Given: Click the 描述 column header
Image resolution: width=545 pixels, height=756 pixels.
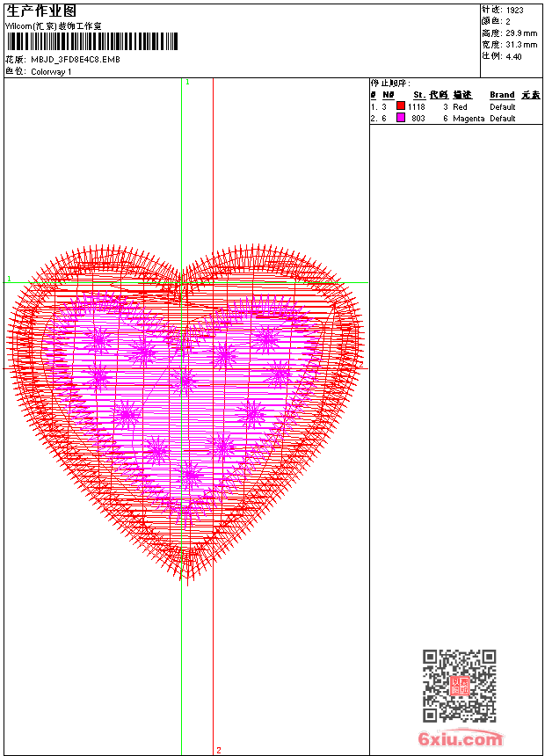Looking at the screenshot, I should [x=462, y=95].
